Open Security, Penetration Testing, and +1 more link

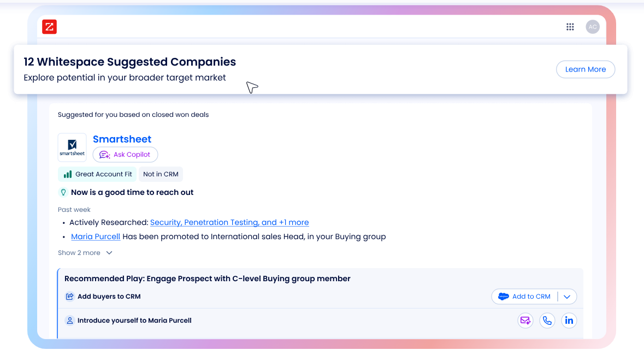click(x=229, y=222)
